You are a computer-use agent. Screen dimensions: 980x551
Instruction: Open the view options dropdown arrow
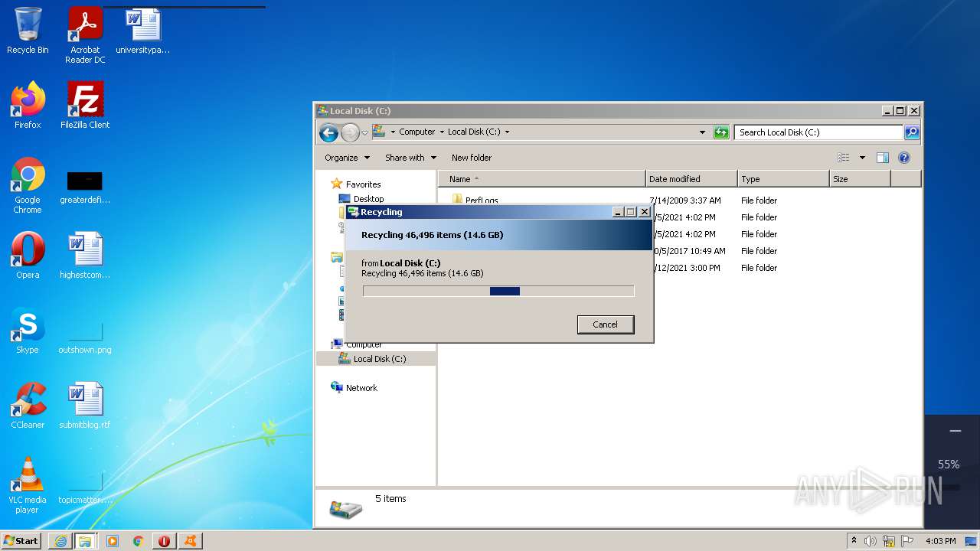tap(862, 158)
